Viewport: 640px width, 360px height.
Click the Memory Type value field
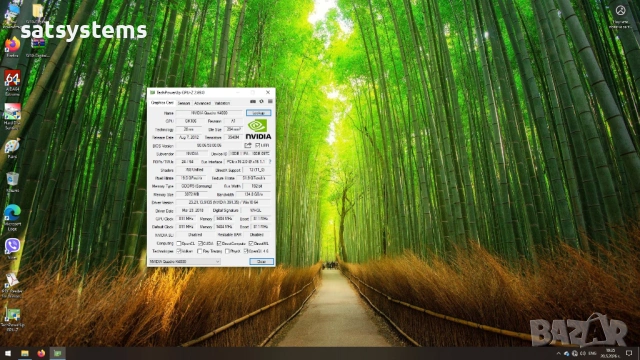coord(197,186)
